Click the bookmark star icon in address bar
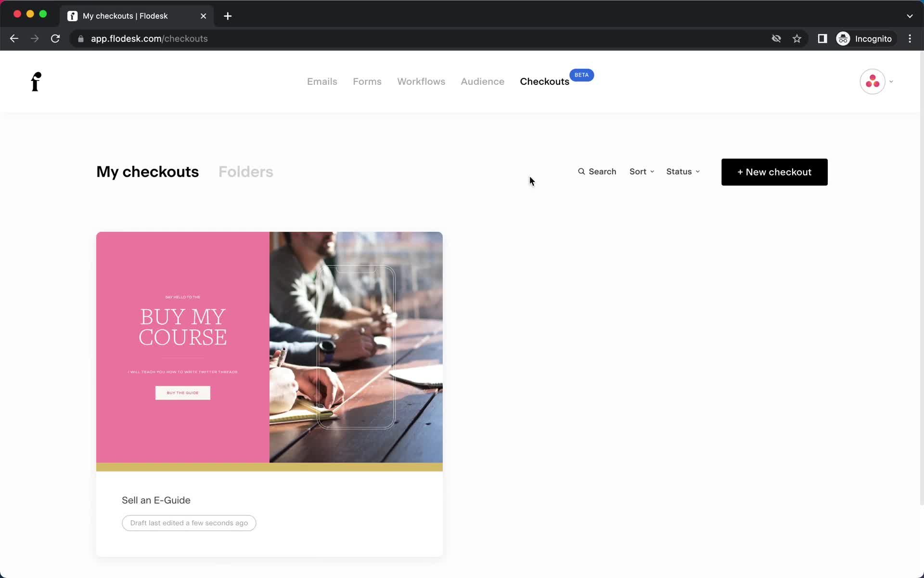 (797, 38)
